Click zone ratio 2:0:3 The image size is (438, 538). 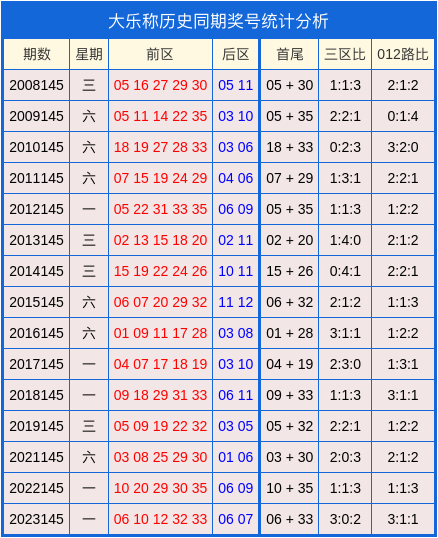tap(345, 457)
